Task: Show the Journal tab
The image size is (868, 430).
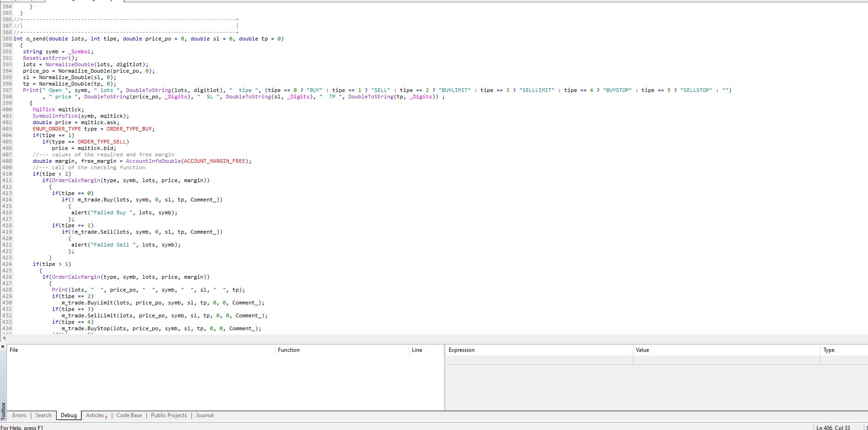Action: (x=204, y=415)
